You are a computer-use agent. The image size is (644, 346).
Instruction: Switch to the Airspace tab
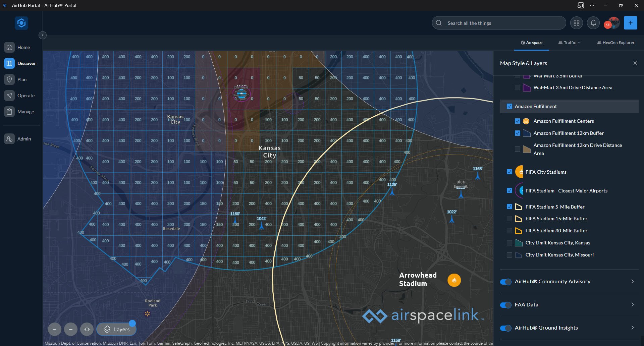point(532,43)
